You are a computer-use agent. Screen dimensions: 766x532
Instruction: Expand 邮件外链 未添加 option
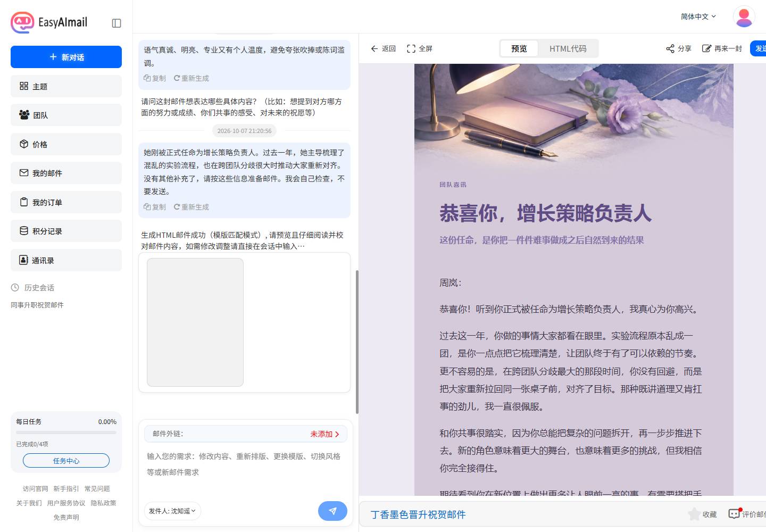click(x=325, y=434)
